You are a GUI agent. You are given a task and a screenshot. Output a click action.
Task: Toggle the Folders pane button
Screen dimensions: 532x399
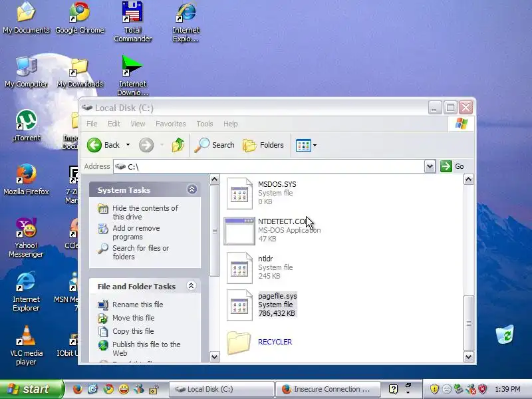click(263, 145)
